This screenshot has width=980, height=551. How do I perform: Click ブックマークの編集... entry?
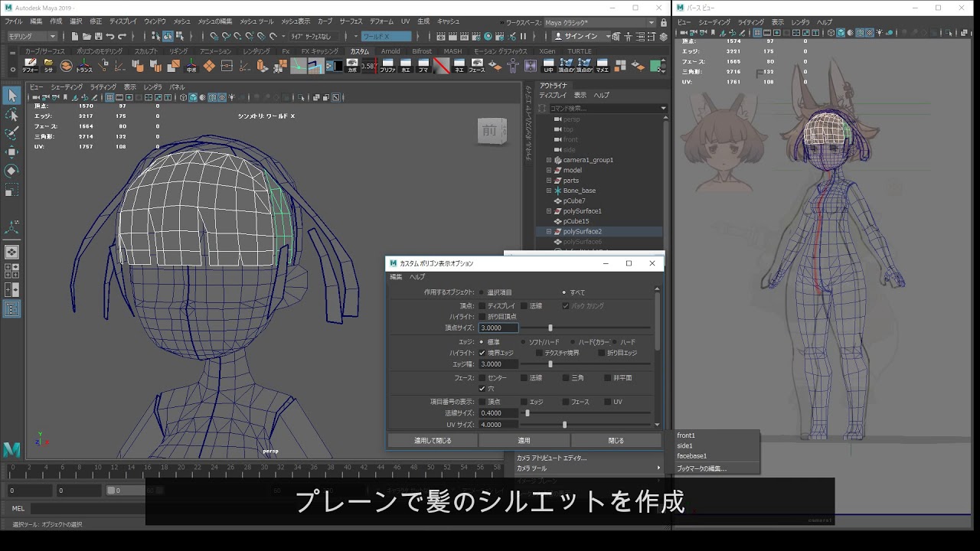click(x=701, y=468)
